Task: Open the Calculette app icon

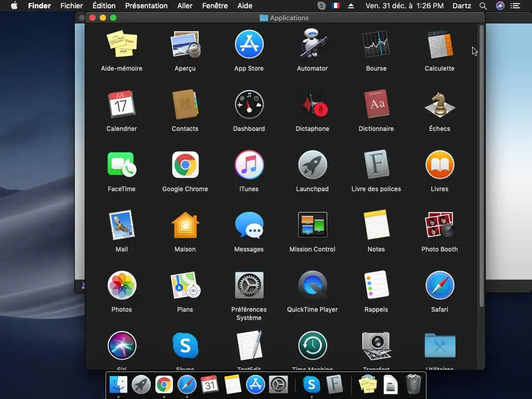Action: [440, 44]
